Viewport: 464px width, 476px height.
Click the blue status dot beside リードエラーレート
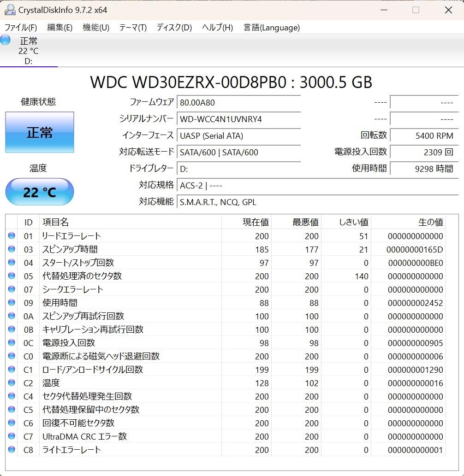coord(11,236)
